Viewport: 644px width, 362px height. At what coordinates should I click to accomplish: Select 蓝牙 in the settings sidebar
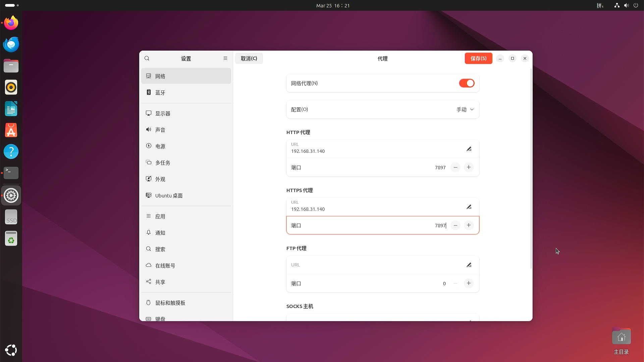[160, 93]
